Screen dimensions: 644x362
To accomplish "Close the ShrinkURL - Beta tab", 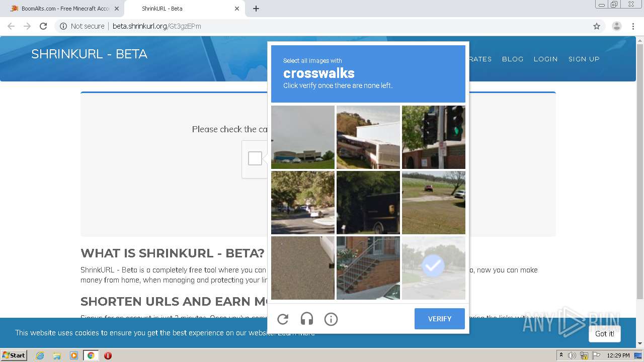I will point(237,9).
